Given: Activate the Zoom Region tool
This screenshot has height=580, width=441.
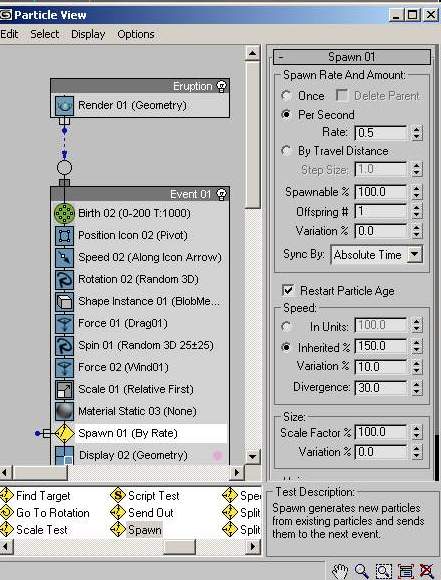Looking at the screenshot, I should tap(384, 571).
